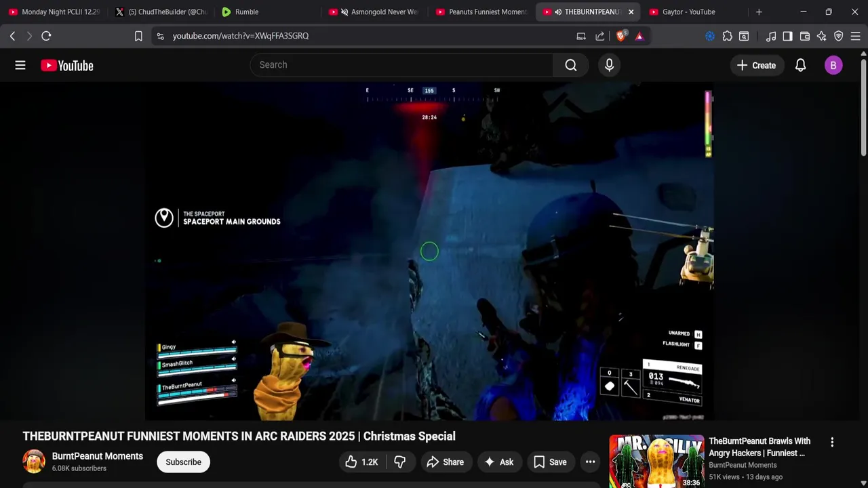The image size is (868, 488).
Task: Open the browser main menu
Action: (856, 36)
